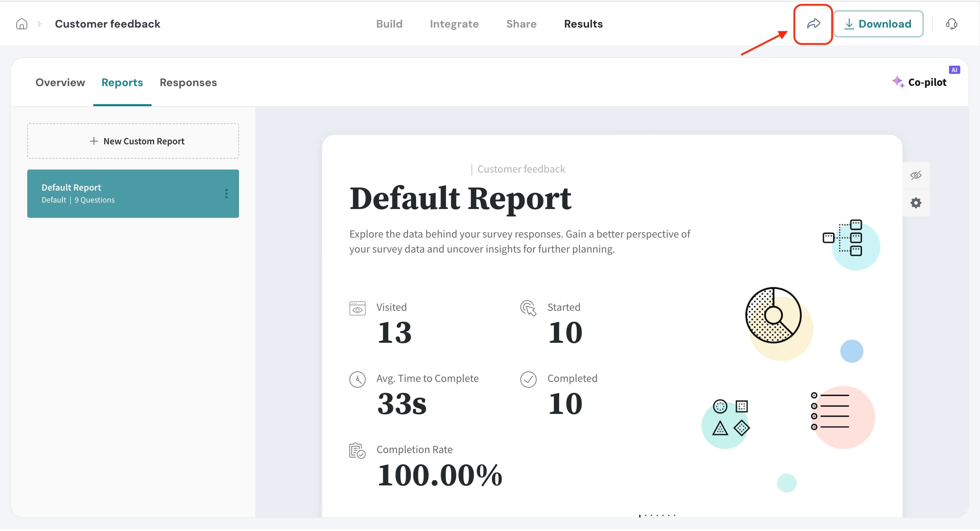Image resolution: width=980 pixels, height=531 pixels.
Task: Switch to the Responses tab
Action: (x=188, y=82)
